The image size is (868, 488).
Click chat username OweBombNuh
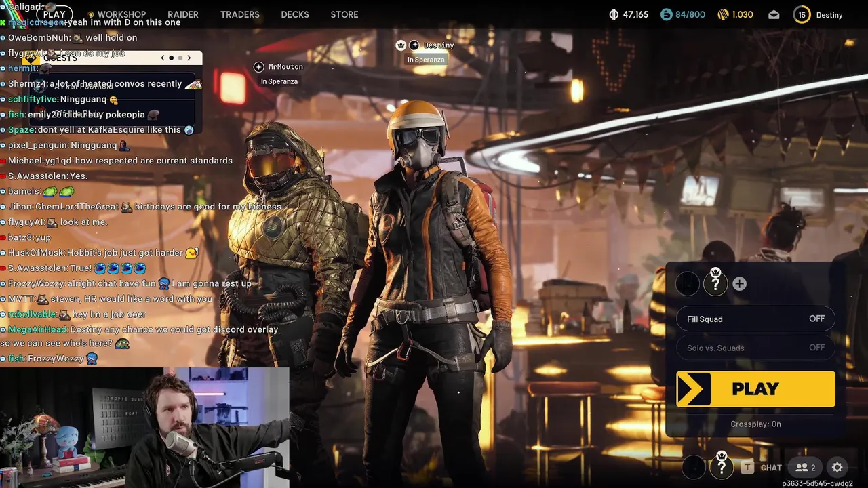pos(39,38)
